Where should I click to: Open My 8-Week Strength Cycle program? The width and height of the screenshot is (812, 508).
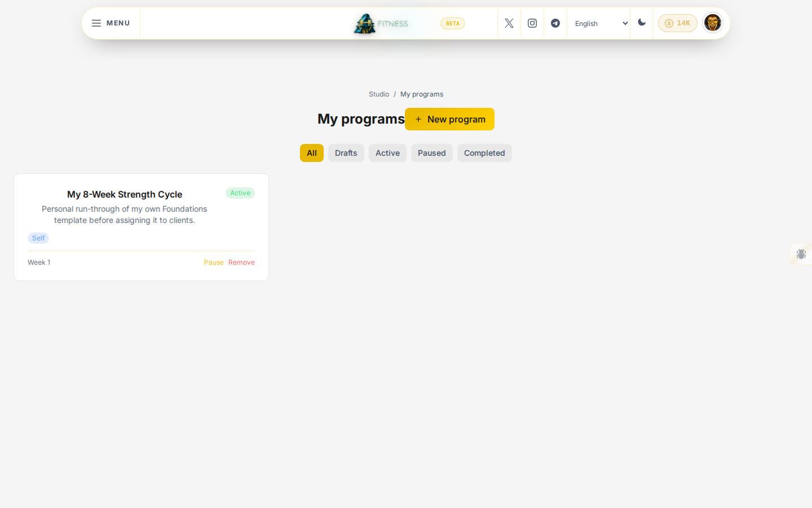coord(125,194)
